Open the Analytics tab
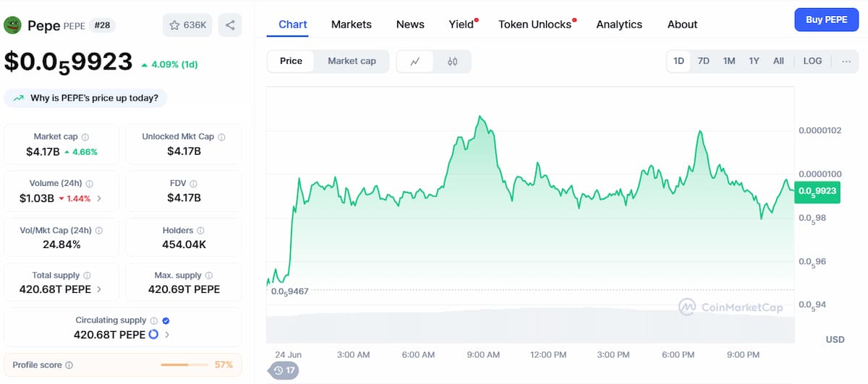Screen dimensions: 868x384 coord(619,24)
